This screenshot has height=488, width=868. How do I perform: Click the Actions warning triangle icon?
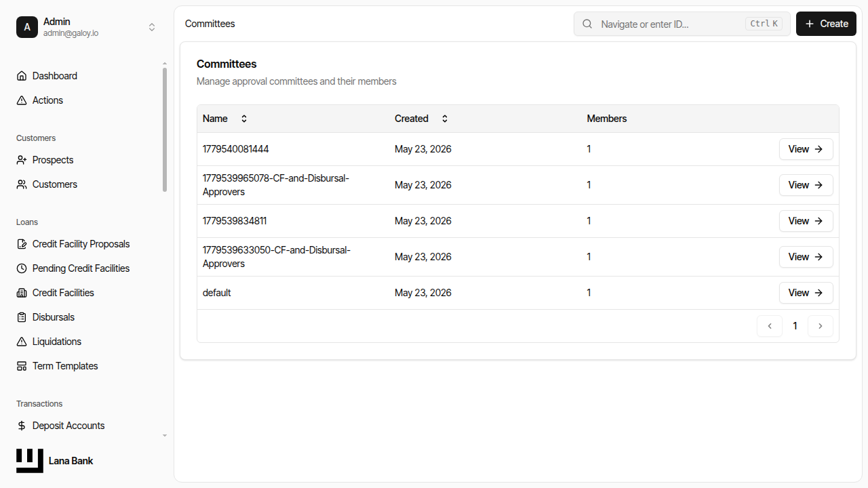(22, 100)
